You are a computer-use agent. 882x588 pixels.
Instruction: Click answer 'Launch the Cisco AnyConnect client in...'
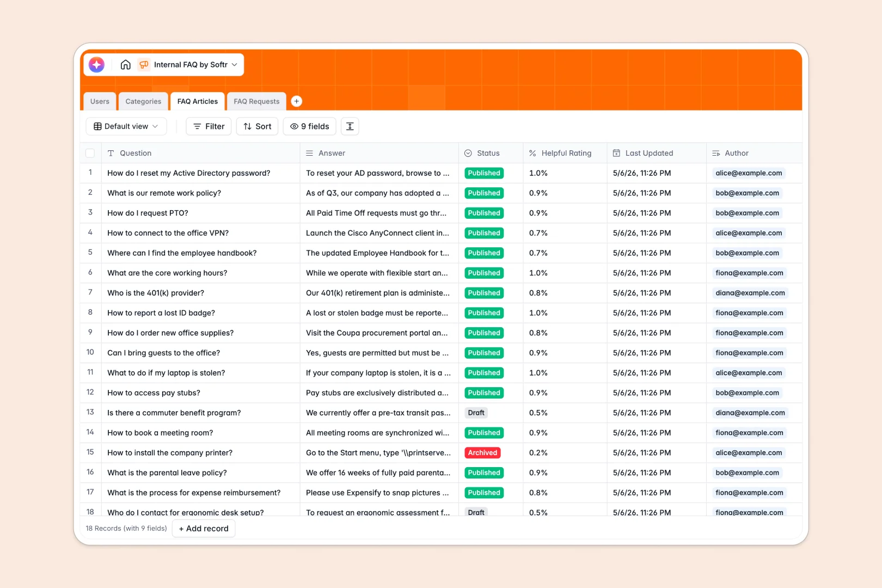[x=378, y=233]
